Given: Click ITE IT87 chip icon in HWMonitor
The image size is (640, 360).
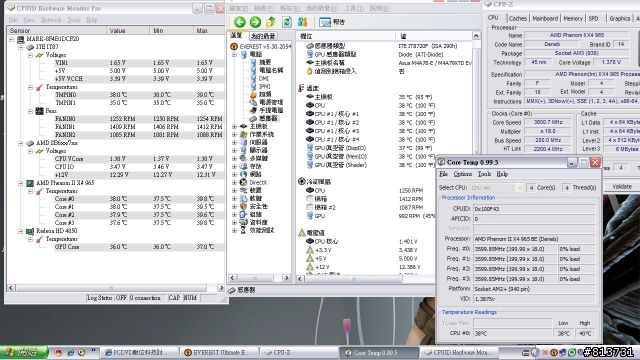Looking at the screenshot, I should click(x=30, y=47).
